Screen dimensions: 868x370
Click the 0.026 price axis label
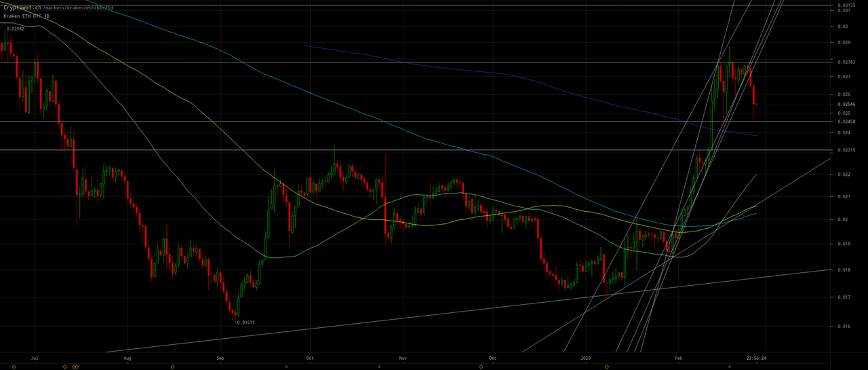(844, 94)
